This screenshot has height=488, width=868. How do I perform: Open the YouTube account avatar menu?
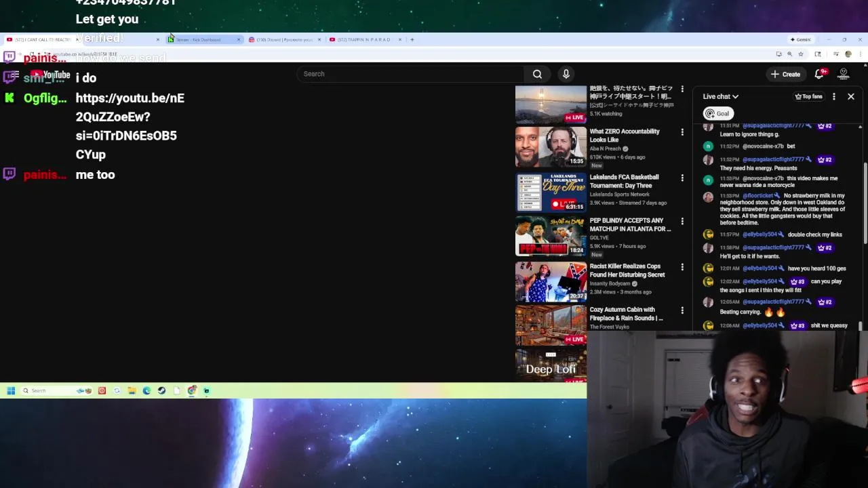pyautogui.click(x=844, y=74)
